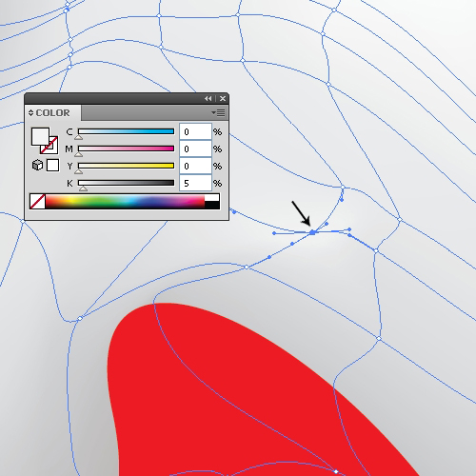
Task: Focus the Y percentage input field
Action: click(x=195, y=166)
